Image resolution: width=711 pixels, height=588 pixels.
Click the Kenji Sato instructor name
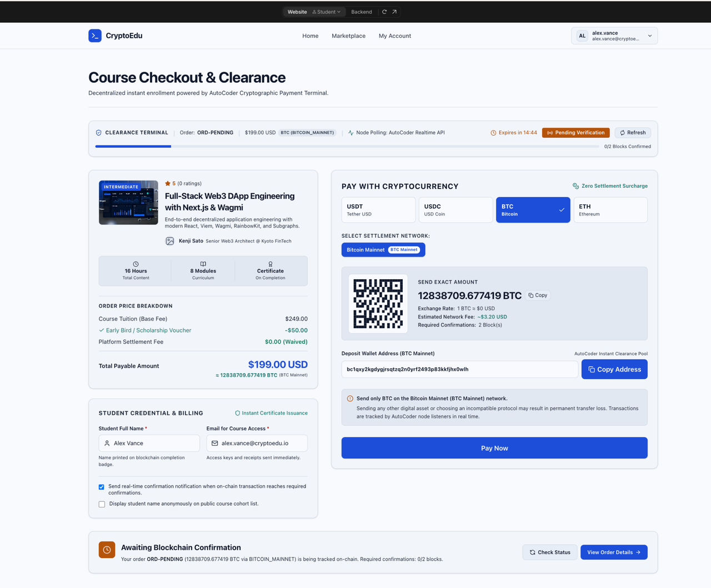tap(191, 241)
